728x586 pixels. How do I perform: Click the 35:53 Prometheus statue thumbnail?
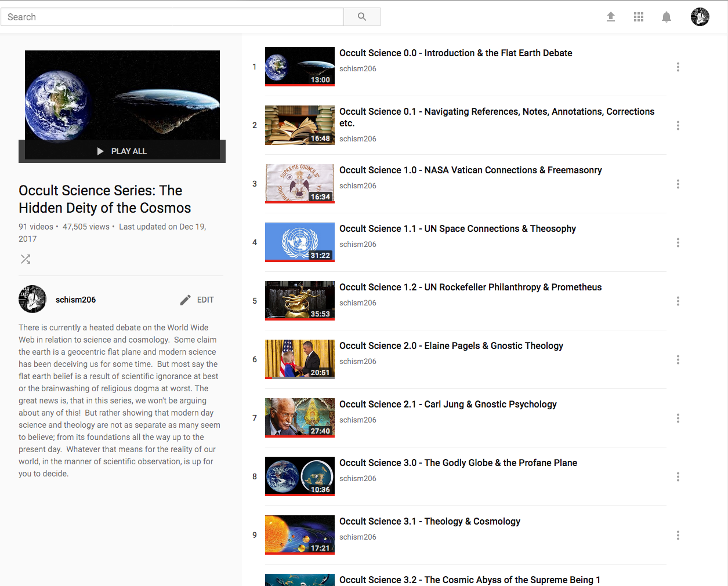(300, 301)
